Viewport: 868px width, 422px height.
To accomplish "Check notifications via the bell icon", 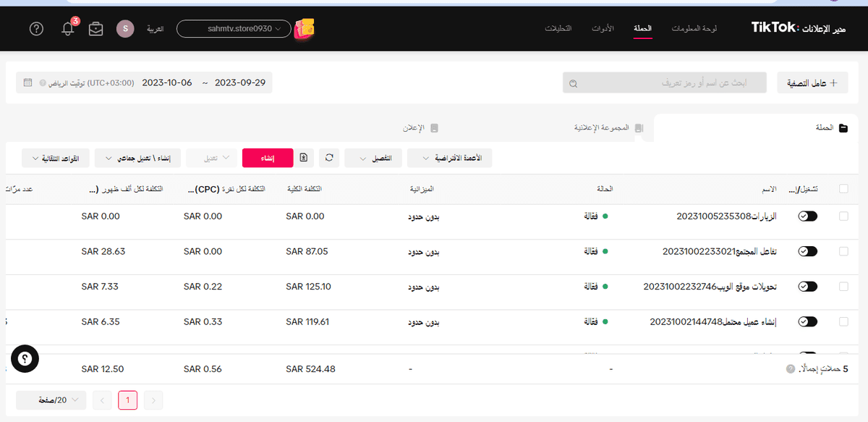I will pos(67,28).
